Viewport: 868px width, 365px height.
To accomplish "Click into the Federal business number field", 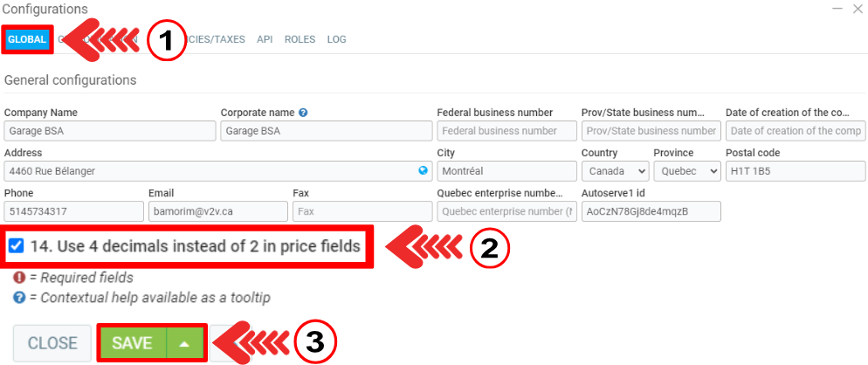I will coord(506,131).
